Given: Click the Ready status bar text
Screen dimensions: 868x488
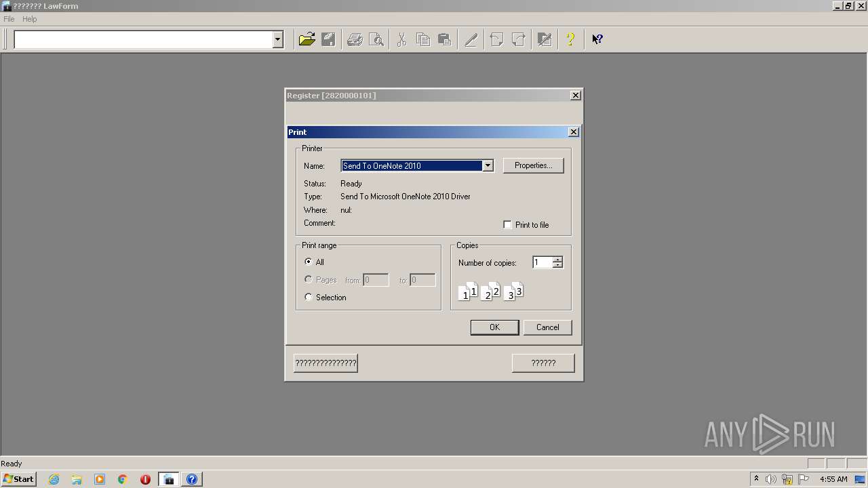Looking at the screenshot, I should tap(12, 464).
